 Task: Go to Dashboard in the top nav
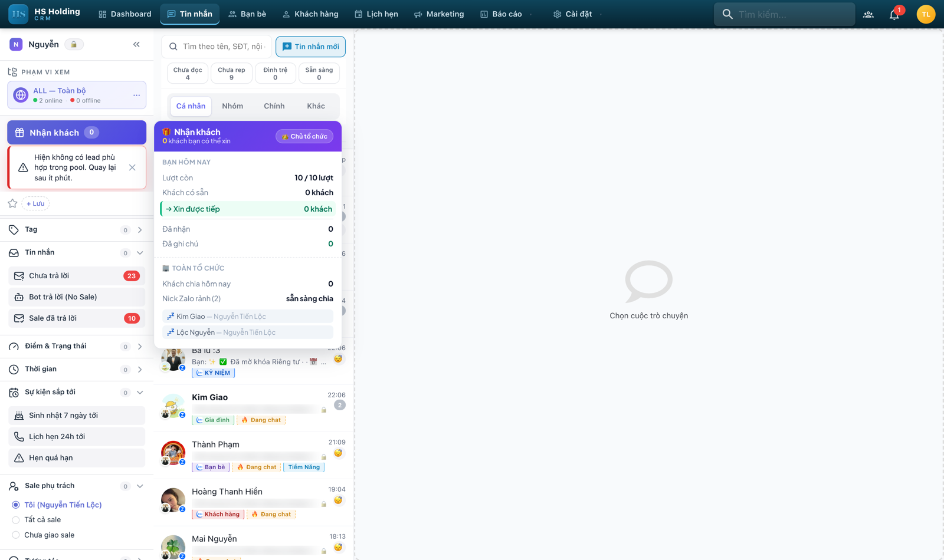[124, 14]
